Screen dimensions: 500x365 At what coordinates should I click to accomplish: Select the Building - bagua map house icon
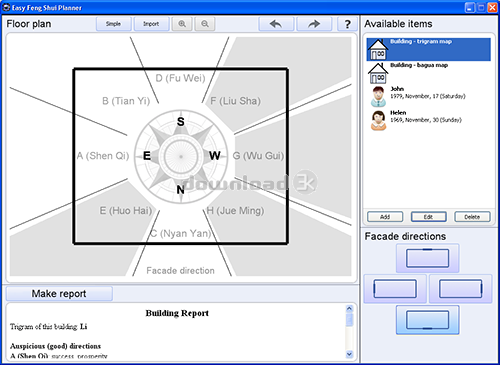[x=378, y=73]
